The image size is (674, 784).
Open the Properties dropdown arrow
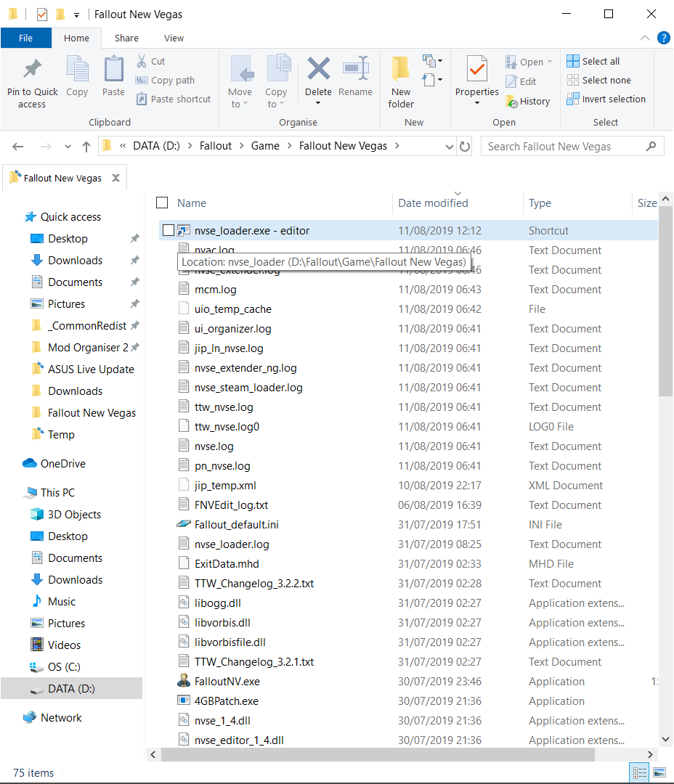477,103
